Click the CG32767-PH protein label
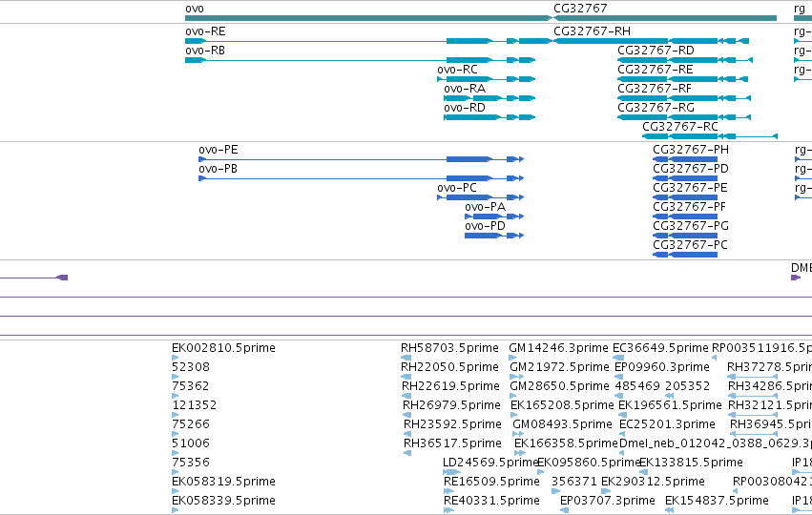The height and width of the screenshot is (515, 812). (690, 150)
